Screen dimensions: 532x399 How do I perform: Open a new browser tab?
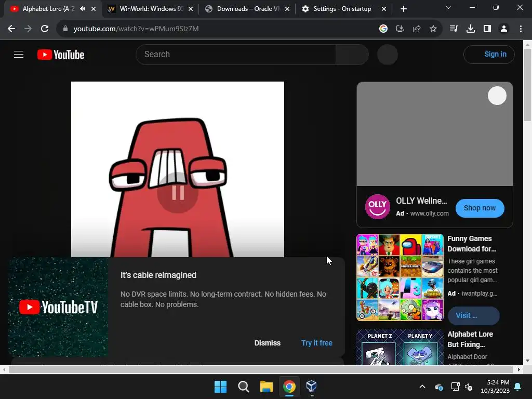403,9
